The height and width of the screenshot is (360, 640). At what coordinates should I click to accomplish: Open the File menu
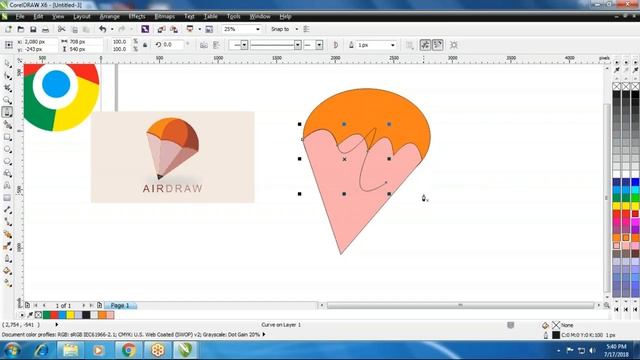tap(20, 16)
